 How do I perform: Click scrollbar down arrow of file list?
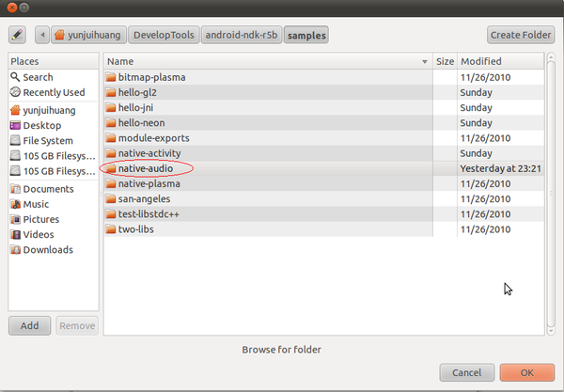tap(551, 331)
